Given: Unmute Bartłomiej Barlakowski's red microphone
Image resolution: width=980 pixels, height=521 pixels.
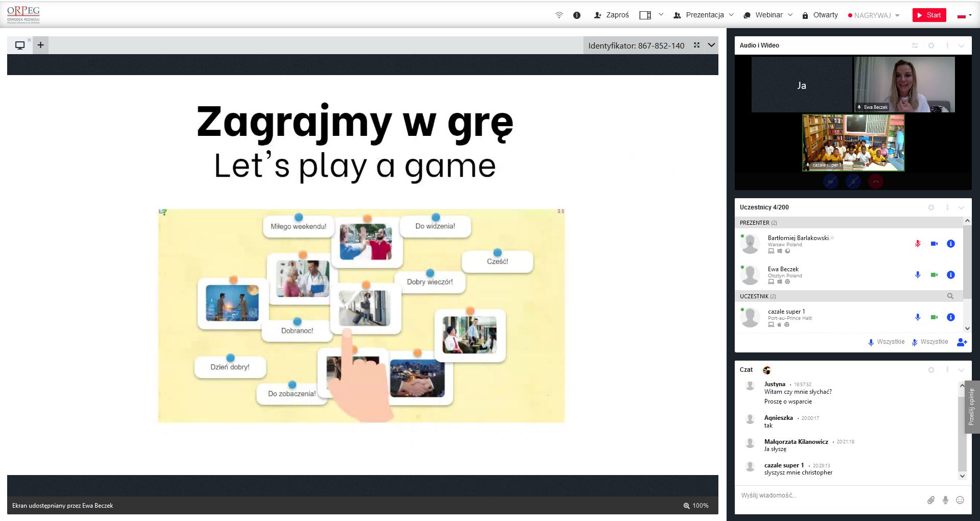Looking at the screenshot, I should pyautogui.click(x=918, y=244).
